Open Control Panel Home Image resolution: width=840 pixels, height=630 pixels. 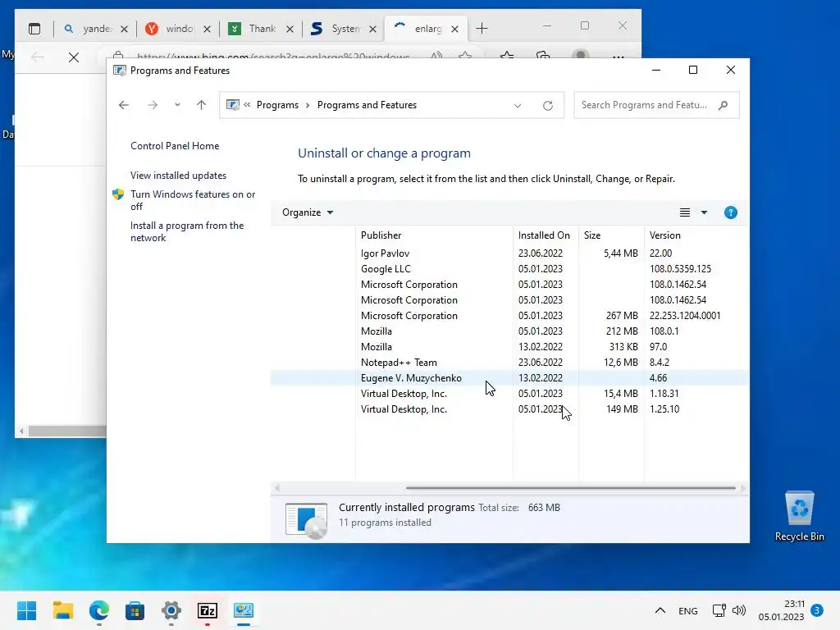[175, 146]
